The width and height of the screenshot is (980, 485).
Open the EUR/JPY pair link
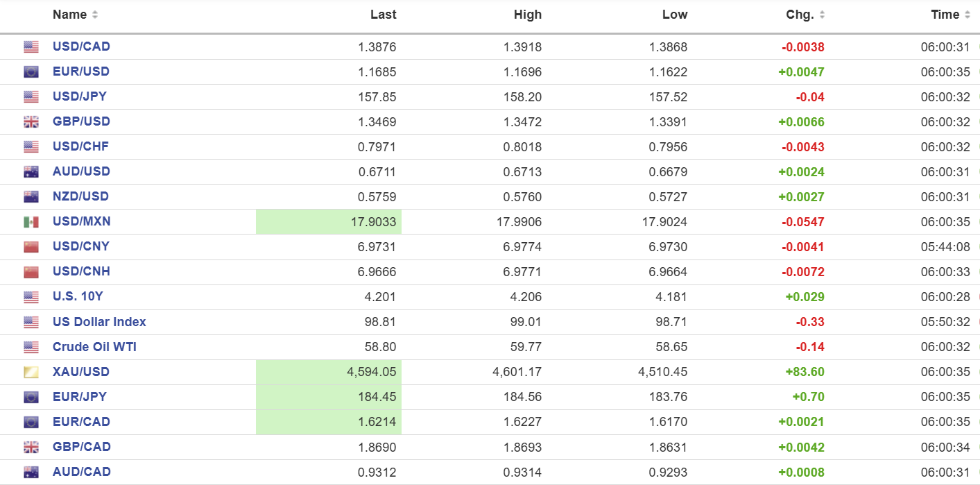coord(80,397)
